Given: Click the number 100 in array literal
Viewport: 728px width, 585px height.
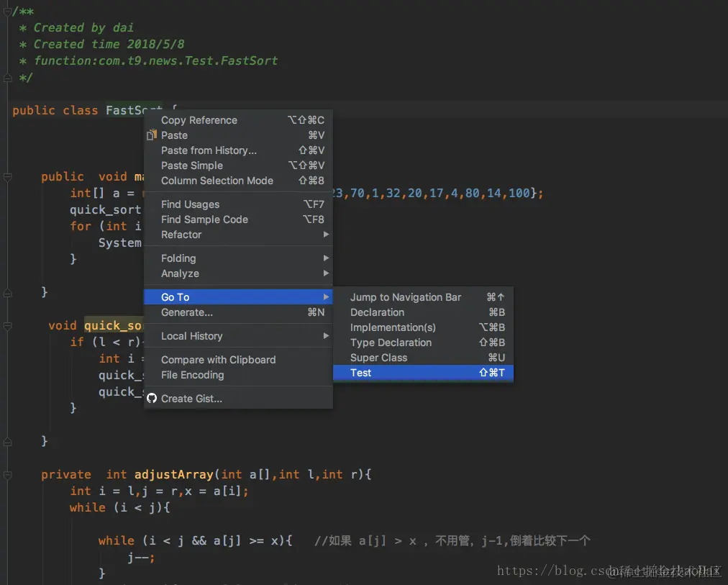Looking at the screenshot, I should click(x=519, y=193).
